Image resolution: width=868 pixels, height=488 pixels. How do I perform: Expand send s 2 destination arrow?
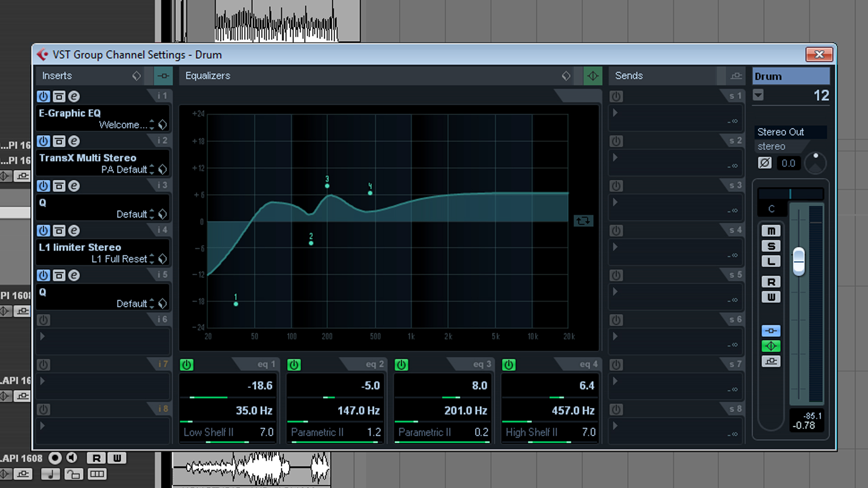tap(615, 157)
